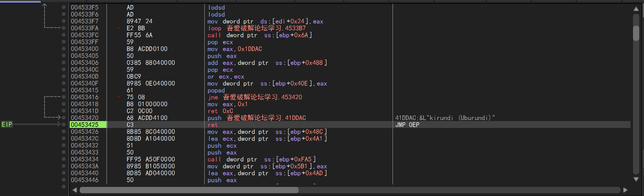Toggle breakpoint dot at address 00453425

click(x=64, y=124)
